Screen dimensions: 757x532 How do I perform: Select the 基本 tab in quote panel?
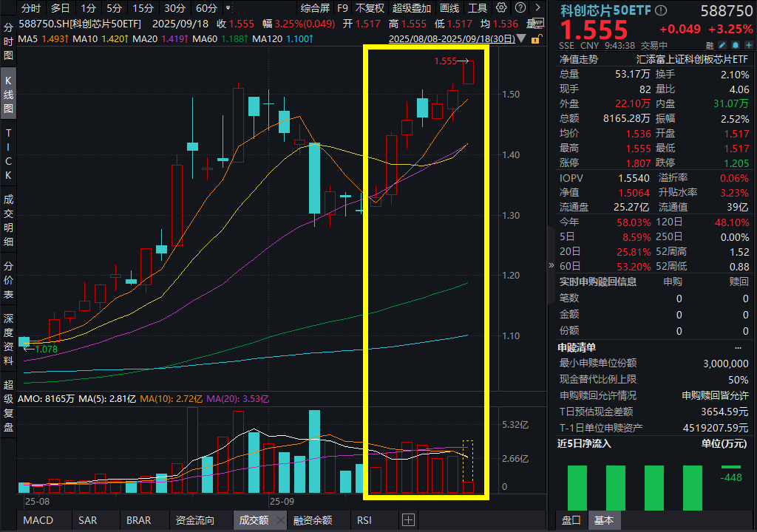coord(603,520)
